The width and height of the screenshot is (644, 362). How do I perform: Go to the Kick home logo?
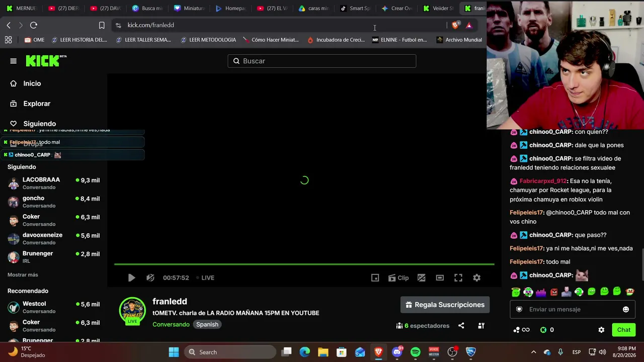(x=46, y=60)
